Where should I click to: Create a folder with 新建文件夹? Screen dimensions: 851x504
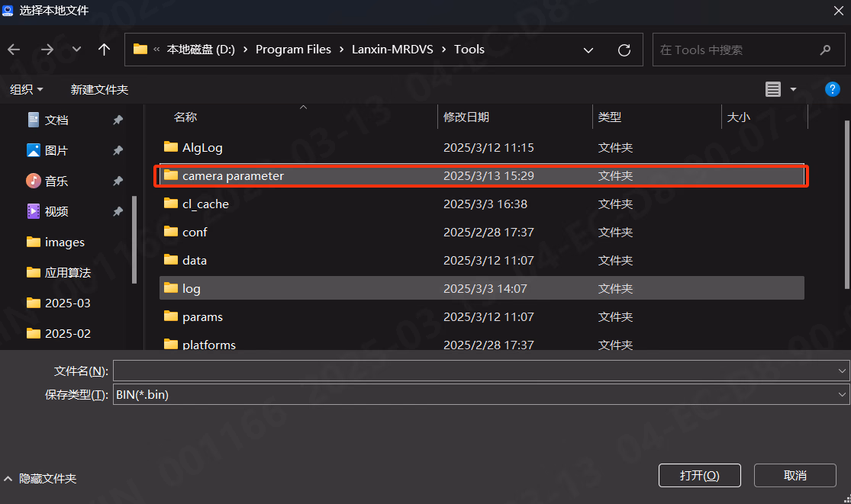99,89
